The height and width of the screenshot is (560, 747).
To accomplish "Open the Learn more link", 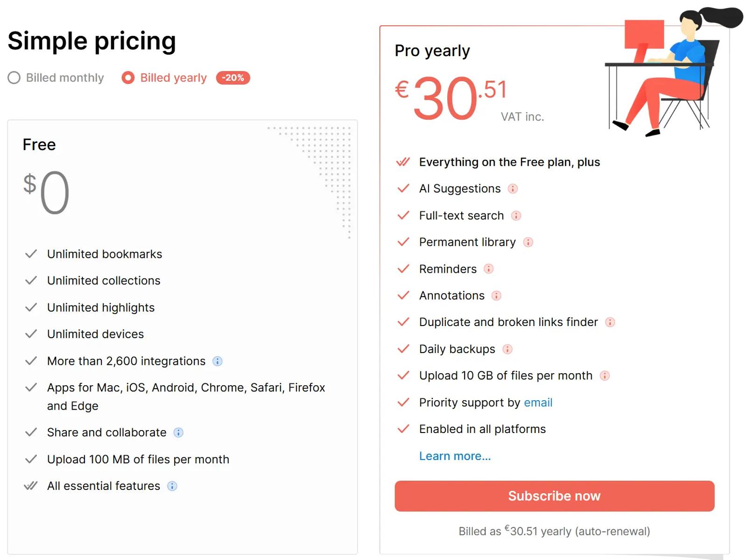I will 455,456.
